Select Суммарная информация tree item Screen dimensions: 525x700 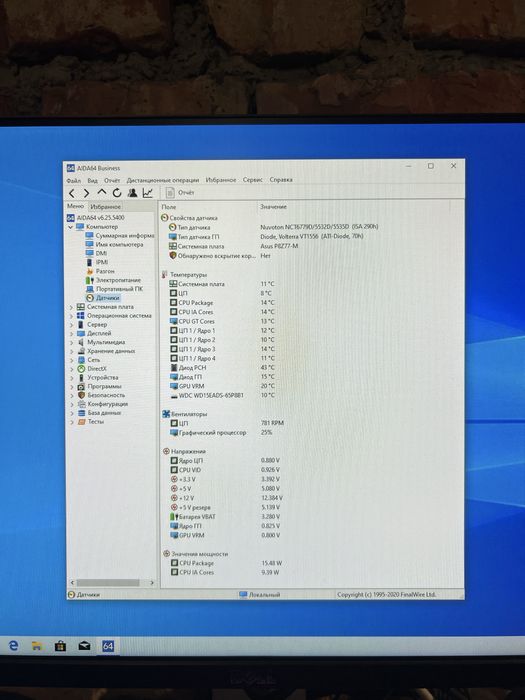120,235
